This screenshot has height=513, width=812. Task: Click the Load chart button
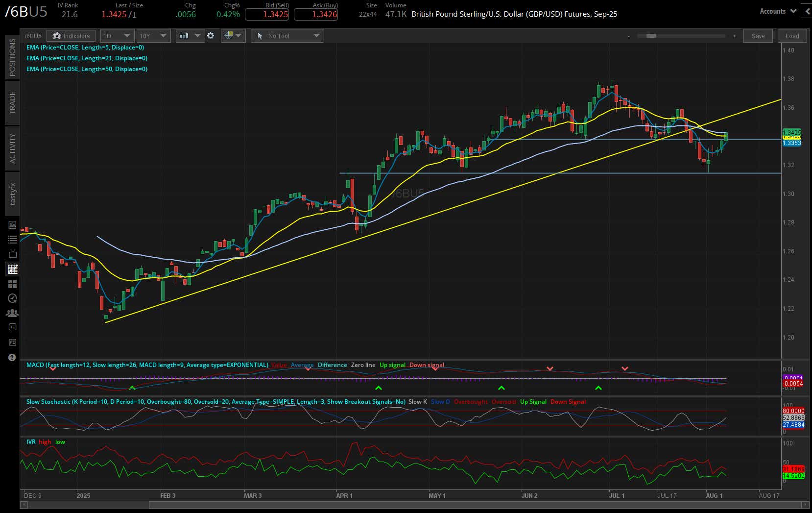coord(792,36)
